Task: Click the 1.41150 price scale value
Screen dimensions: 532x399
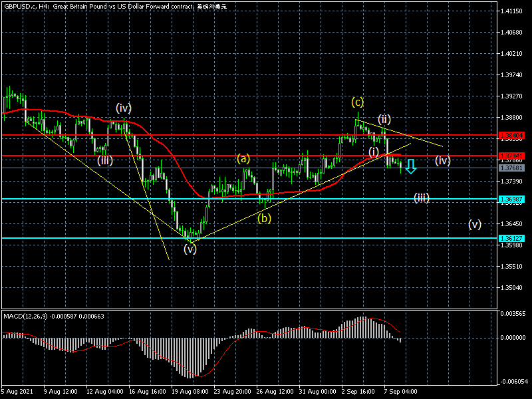Action: pyautogui.click(x=511, y=11)
